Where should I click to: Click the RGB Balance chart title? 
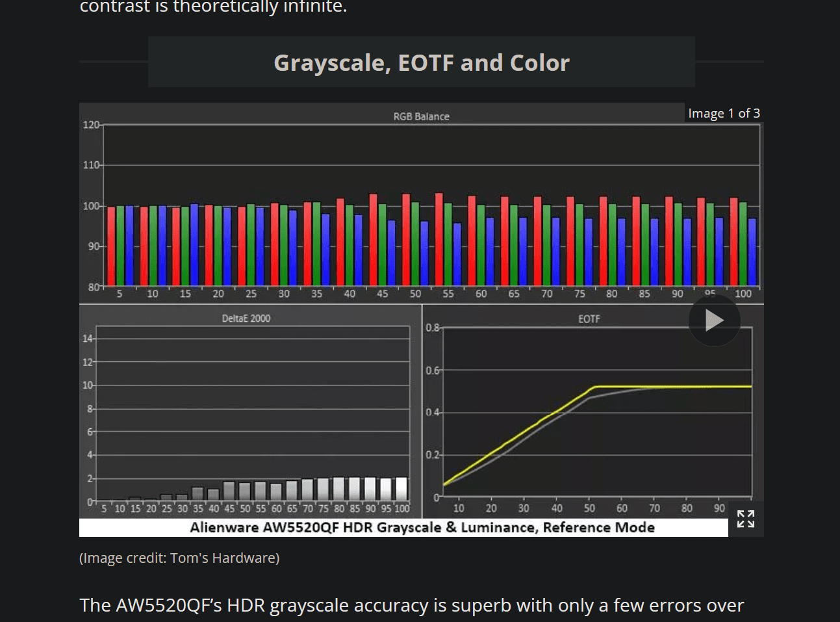tap(421, 116)
